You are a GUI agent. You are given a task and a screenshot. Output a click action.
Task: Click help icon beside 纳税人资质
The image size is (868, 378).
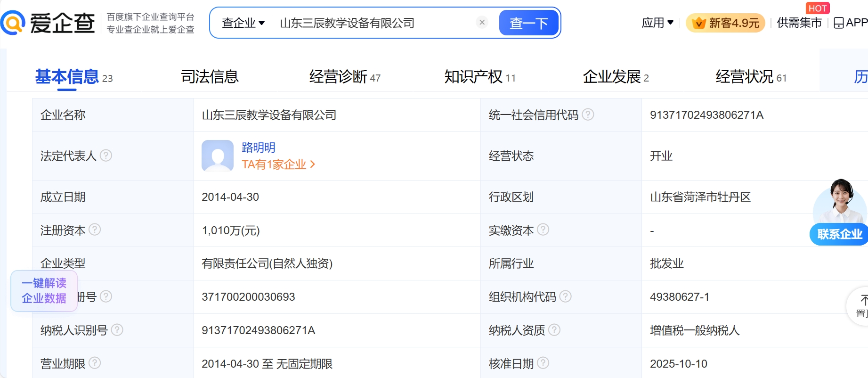(x=554, y=330)
